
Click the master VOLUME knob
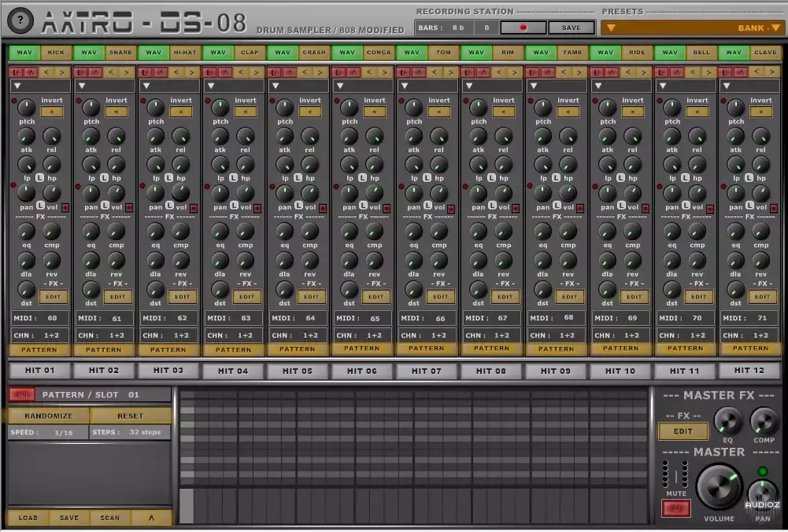pos(720,486)
